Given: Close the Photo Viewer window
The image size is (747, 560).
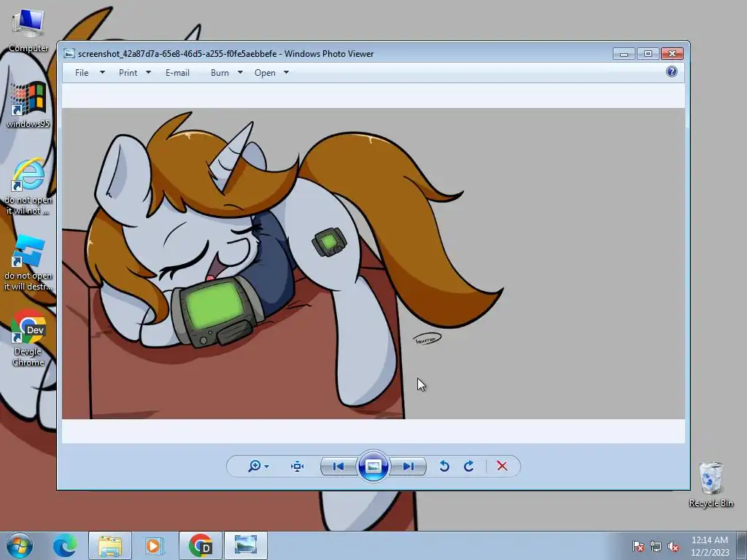Looking at the screenshot, I should click(x=672, y=54).
